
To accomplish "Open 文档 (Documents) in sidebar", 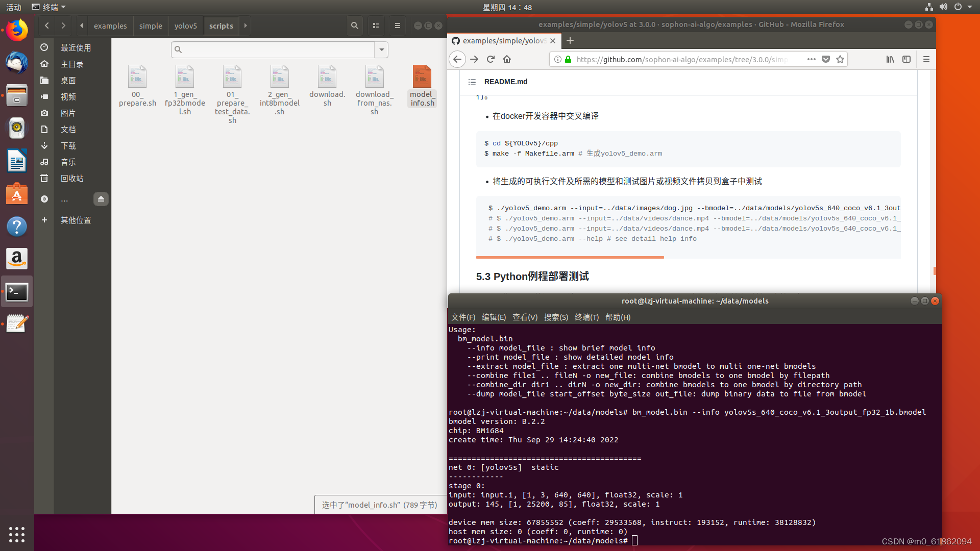I will 72,129.
